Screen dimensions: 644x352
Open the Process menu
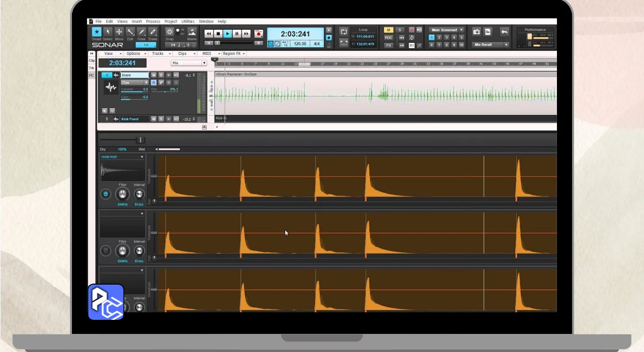(x=153, y=22)
